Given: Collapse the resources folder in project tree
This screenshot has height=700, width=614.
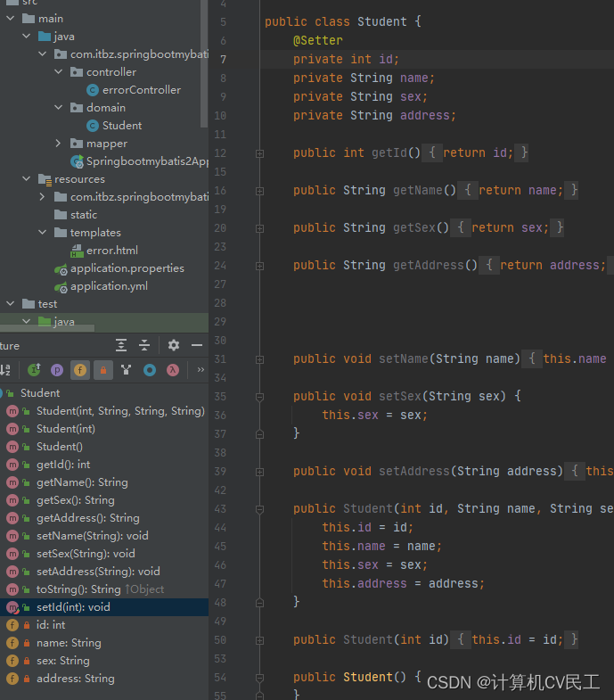Looking at the screenshot, I should (x=27, y=179).
